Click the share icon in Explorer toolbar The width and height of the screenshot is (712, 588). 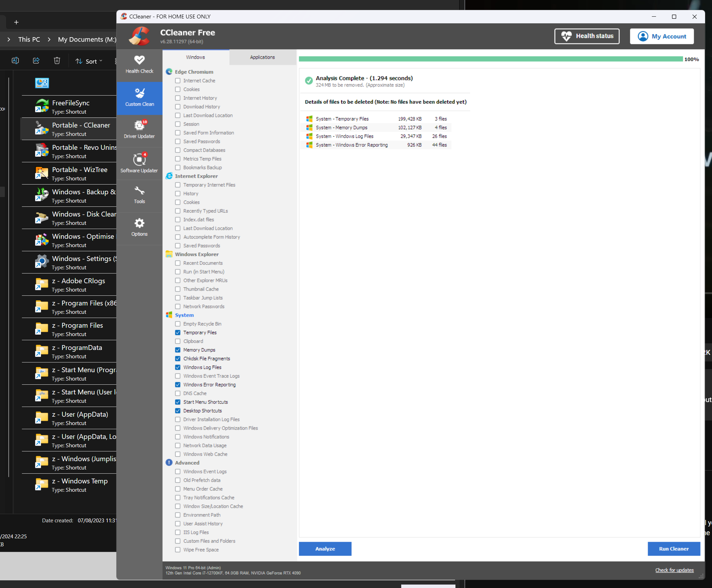pos(36,61)
